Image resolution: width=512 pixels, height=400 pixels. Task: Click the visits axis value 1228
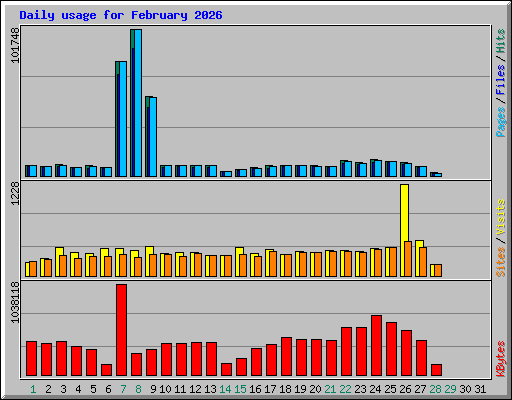click(15, 193)
